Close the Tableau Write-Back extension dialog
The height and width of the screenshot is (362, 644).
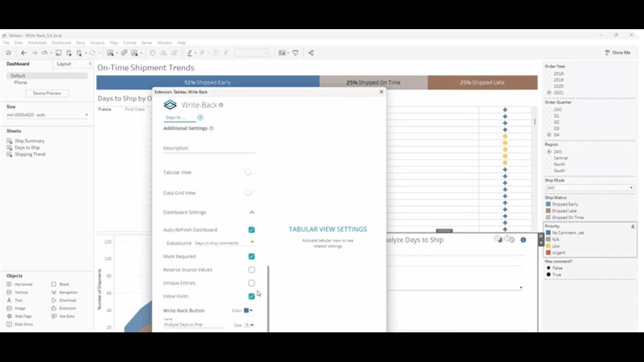coord(381,92)
